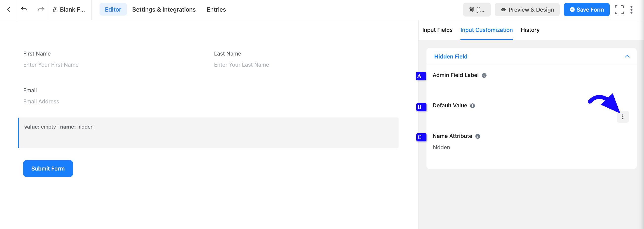644x229 pixels.
Task: Open Settings & Integrations tab
Action: click(164, 10)
